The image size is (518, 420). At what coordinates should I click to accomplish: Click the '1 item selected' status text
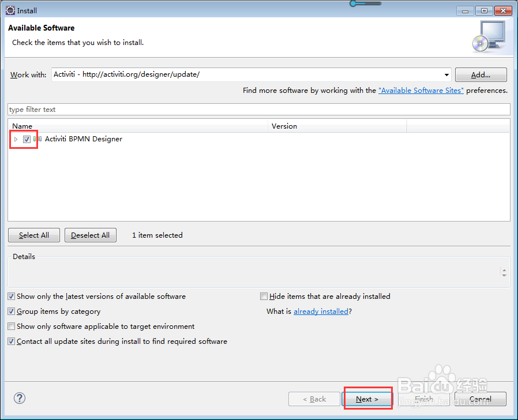tap(157, 235)
